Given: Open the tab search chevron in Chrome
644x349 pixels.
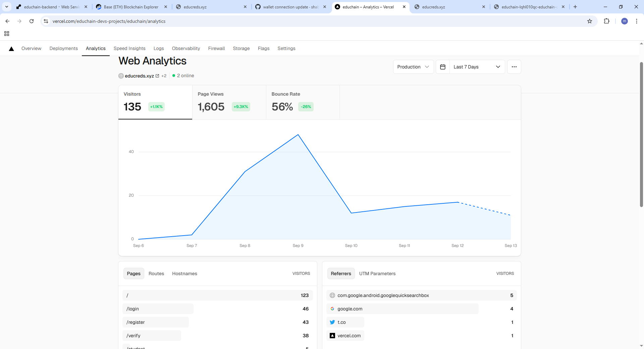Looking at the screenshot, I should (7, 7).
